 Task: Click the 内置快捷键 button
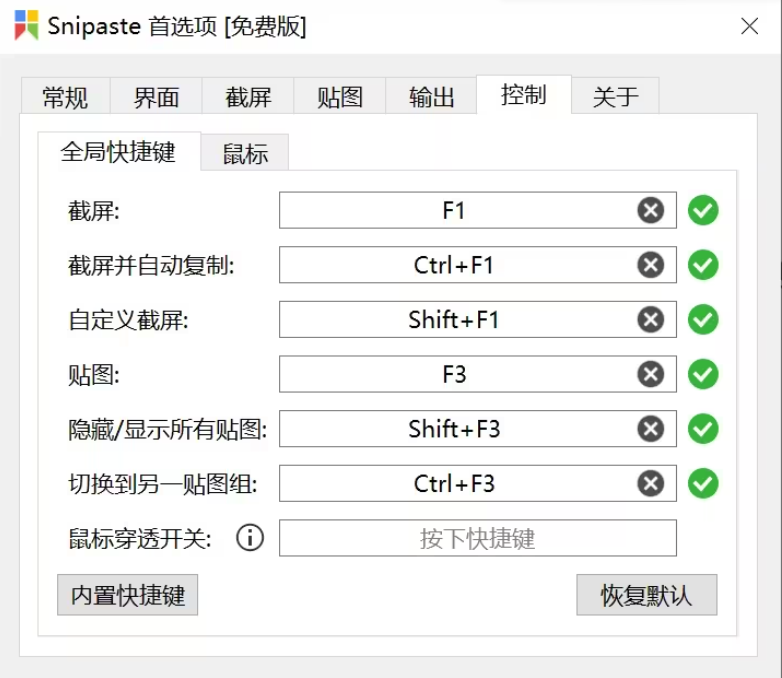click(x=128, y=595)
